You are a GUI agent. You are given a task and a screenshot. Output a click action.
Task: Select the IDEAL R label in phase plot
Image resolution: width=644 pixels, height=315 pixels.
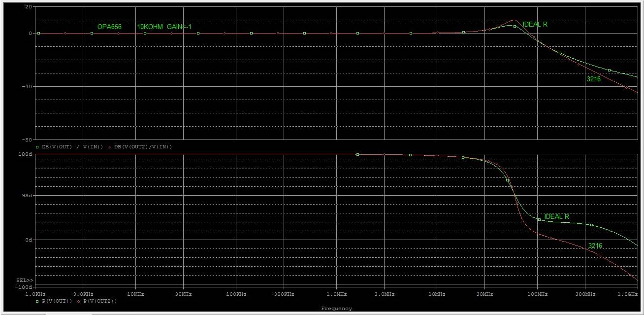point(556,216)
